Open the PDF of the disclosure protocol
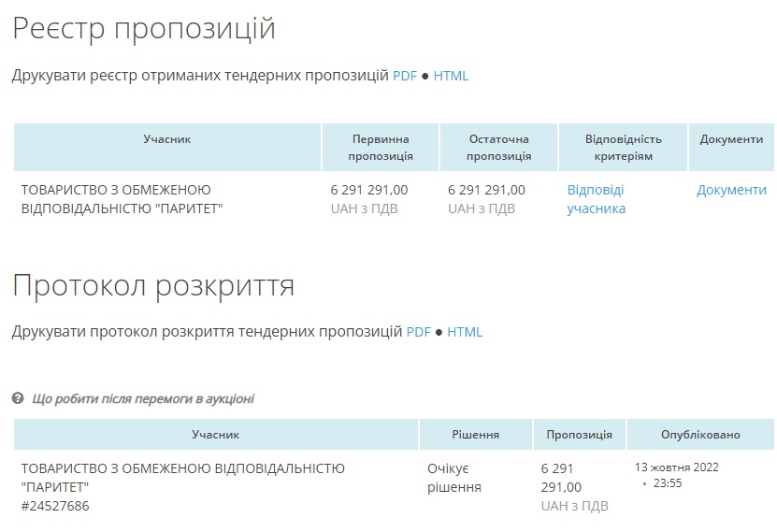The image size is (777, 532). tap(419, 332)
